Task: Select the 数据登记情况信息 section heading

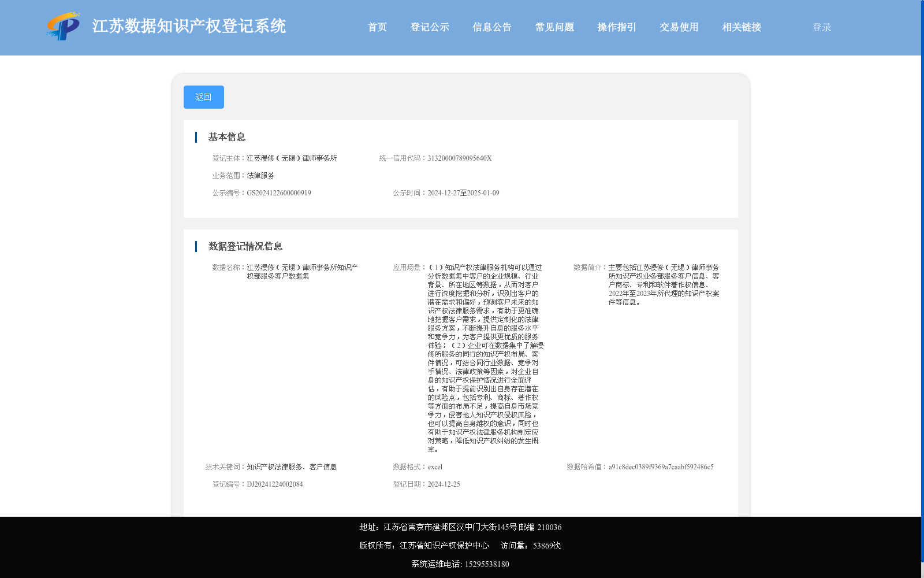Action: (x=245, y=246)
